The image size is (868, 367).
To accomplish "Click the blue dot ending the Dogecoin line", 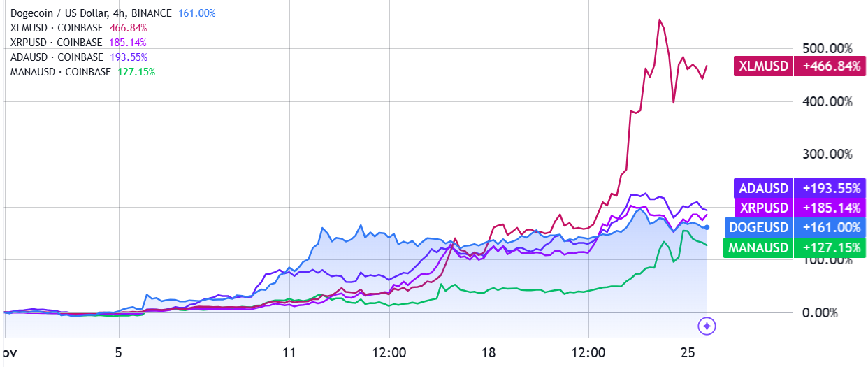I will [x=707, y=227].
